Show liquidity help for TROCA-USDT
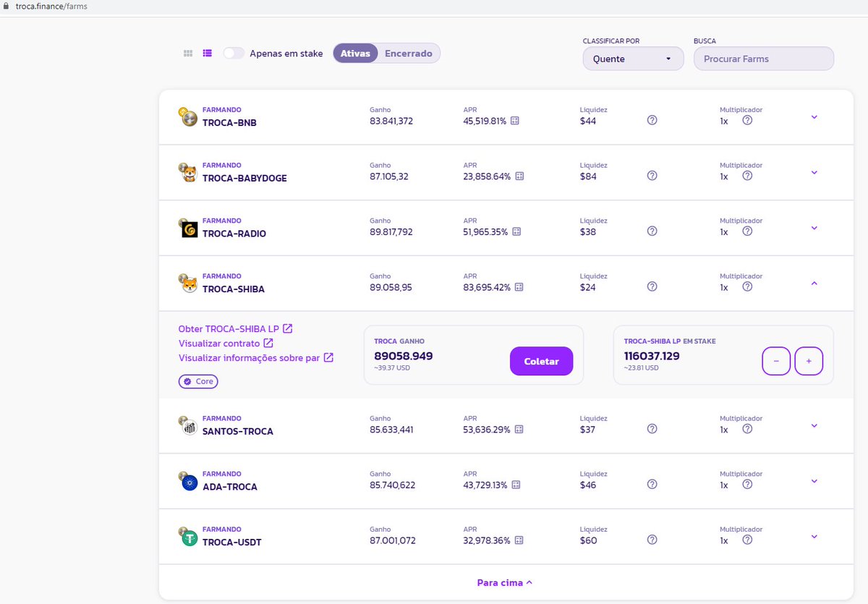The image size is (868, 604). pyautogui.click(x=652, y=540)
